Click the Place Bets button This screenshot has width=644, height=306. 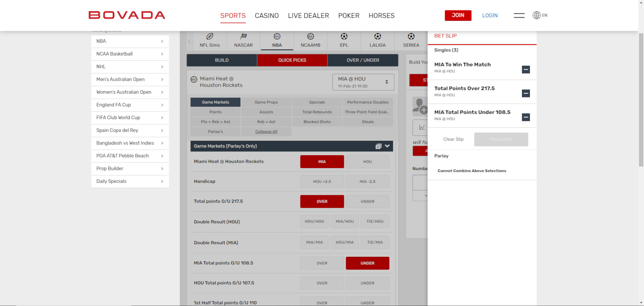click(501, 139)
